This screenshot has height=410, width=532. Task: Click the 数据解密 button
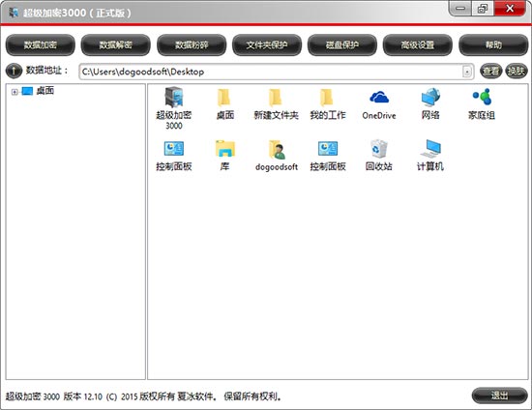pyautogui.click(x=115, y=44)
